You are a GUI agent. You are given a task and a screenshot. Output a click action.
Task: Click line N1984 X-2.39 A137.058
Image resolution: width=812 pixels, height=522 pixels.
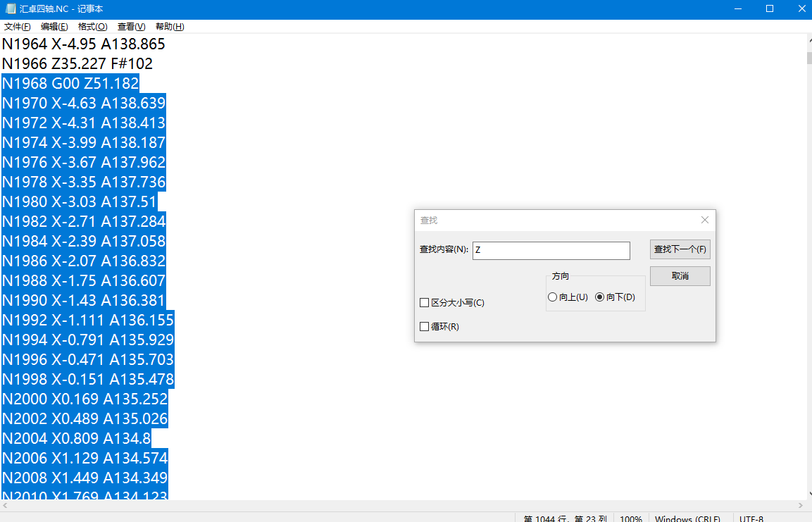tap(83, 241)
